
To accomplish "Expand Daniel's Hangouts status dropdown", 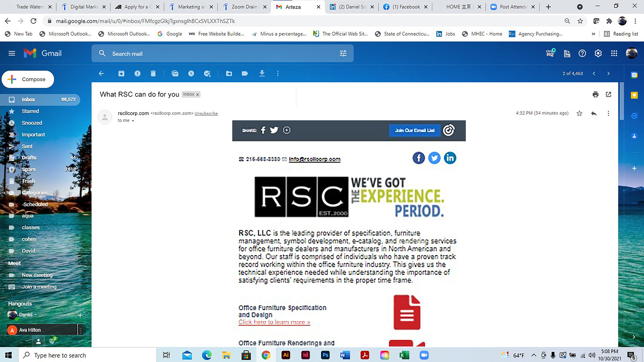I will pos(35,315).
